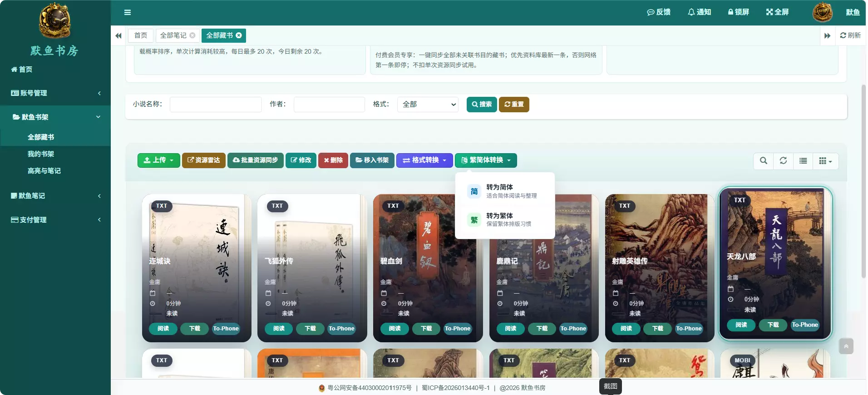This screenshot has width=868, height=395.
Task: Open the 粤公网安备 footer link
Action: pyautogui.click(x=365, y=388)
